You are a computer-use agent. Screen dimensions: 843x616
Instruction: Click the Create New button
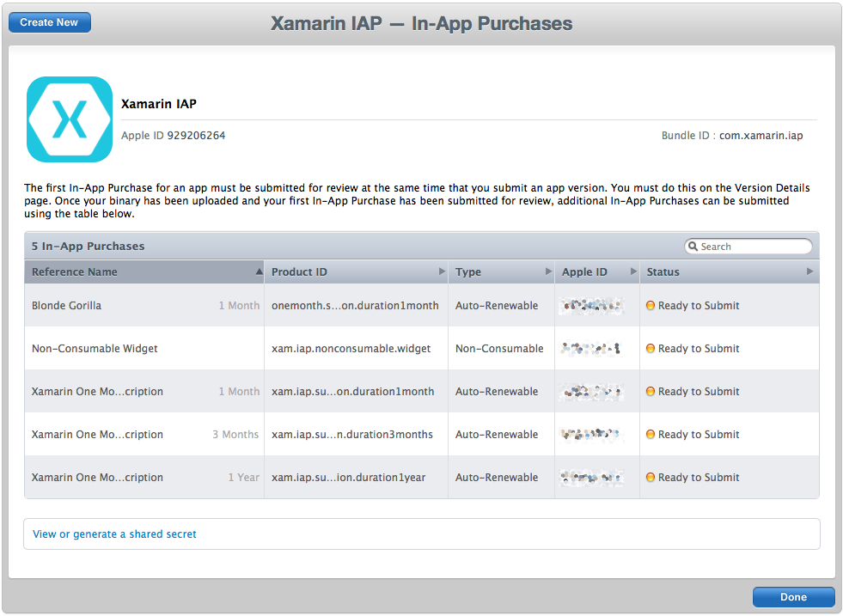tap(49, 22)
